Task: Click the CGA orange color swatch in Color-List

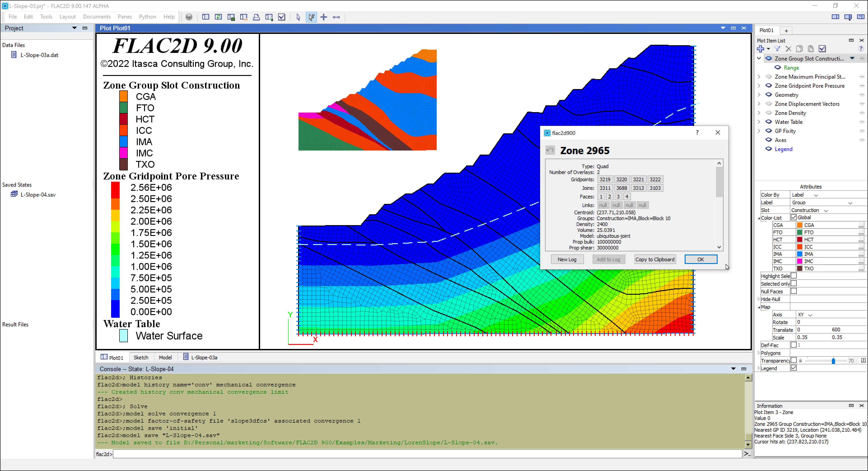Action: [800, 225]
